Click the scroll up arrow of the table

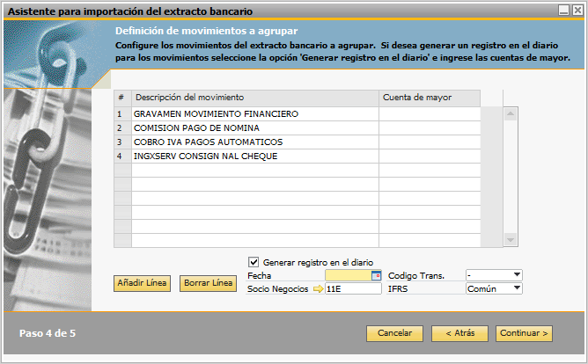point(510,113)
